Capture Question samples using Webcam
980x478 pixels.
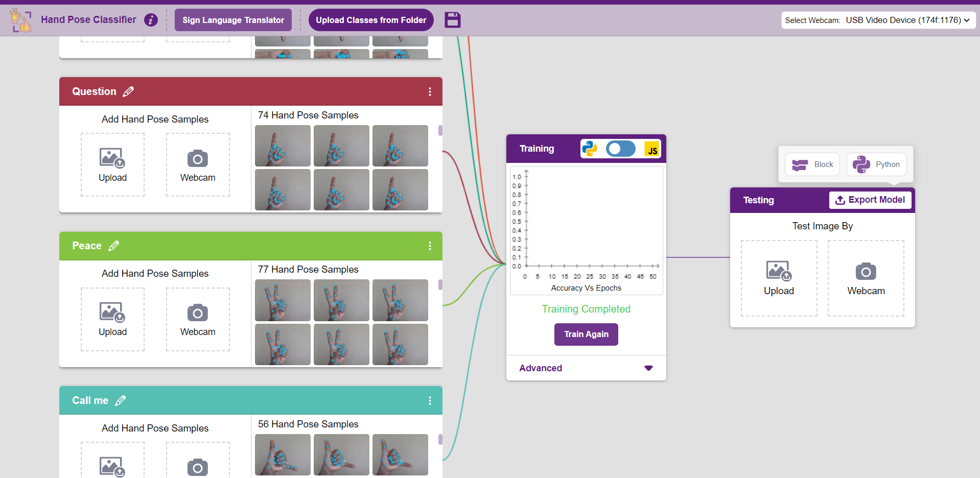[x=198, y=164]
